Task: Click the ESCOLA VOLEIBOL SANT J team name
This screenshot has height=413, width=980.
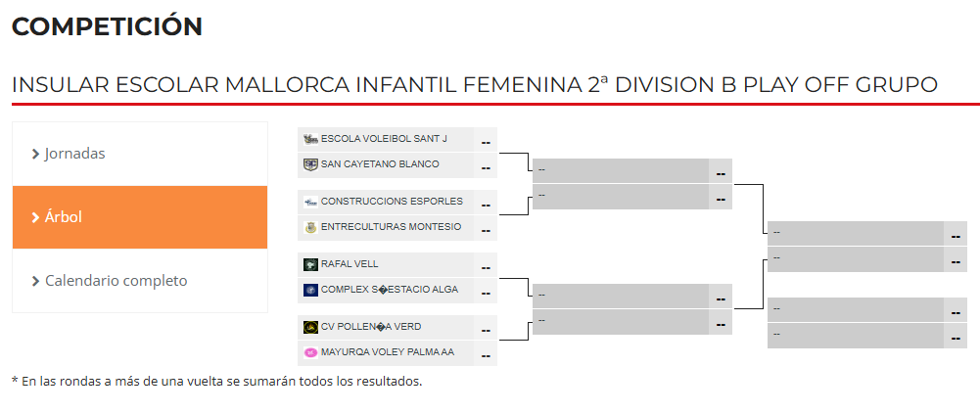Action: pos(385,139)
